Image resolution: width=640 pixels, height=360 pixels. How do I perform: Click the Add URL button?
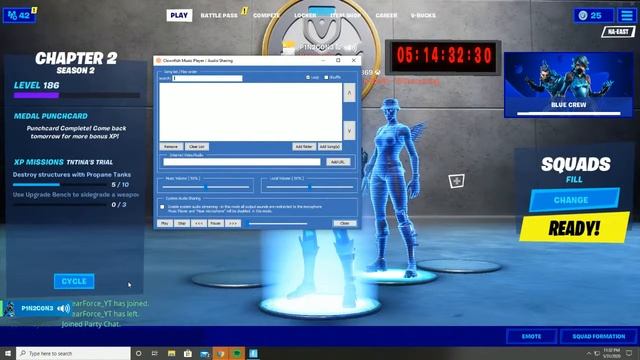coord(338,162)
